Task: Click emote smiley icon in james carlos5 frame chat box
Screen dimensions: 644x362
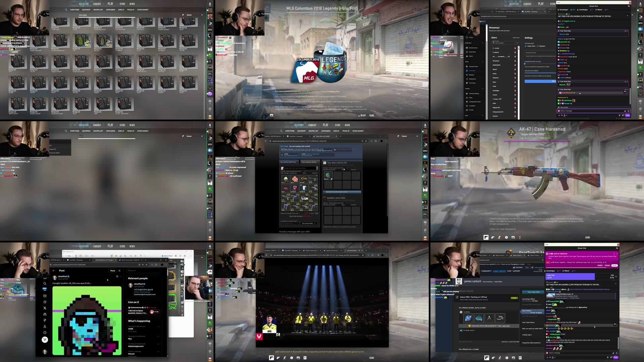Action: pyautogui.click(x=616, y=353)
